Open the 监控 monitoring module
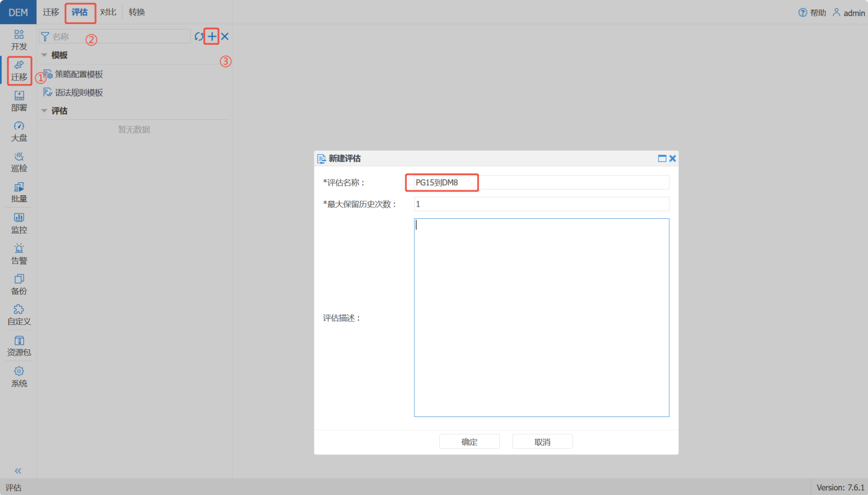 pos(18,224)
